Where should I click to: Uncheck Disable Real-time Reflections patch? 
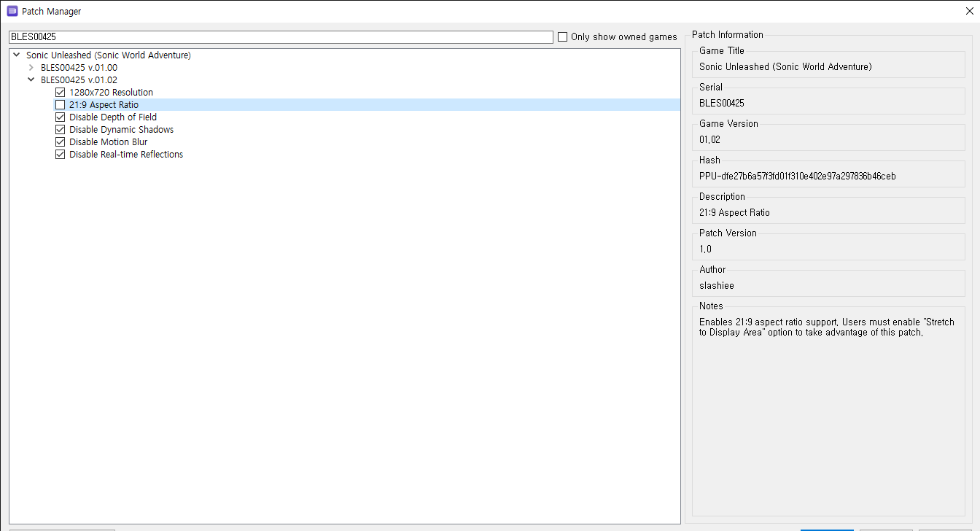tap(61, 155)
